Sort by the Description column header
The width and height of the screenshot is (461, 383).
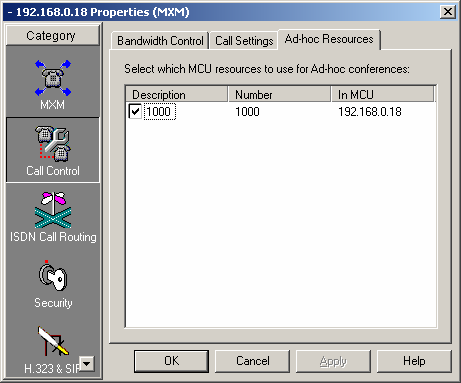tap(177, 94)
